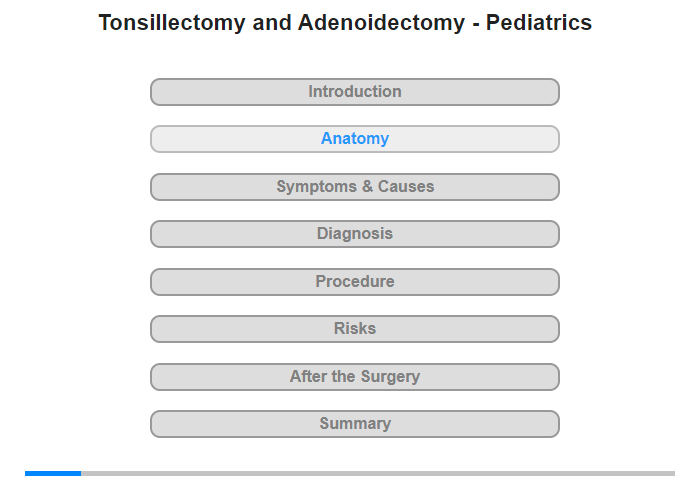Choose the Introduction menu item
This screenshot has height=480, width=700.
(355, 92)
